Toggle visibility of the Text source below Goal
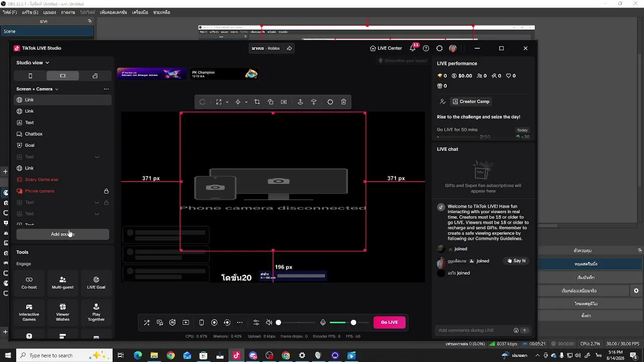The image size is (644, 362). (97, 157)
